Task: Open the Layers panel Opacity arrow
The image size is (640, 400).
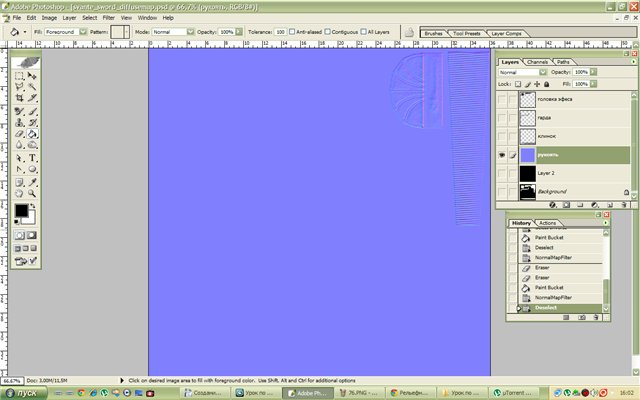Action: tap(593, 72)
